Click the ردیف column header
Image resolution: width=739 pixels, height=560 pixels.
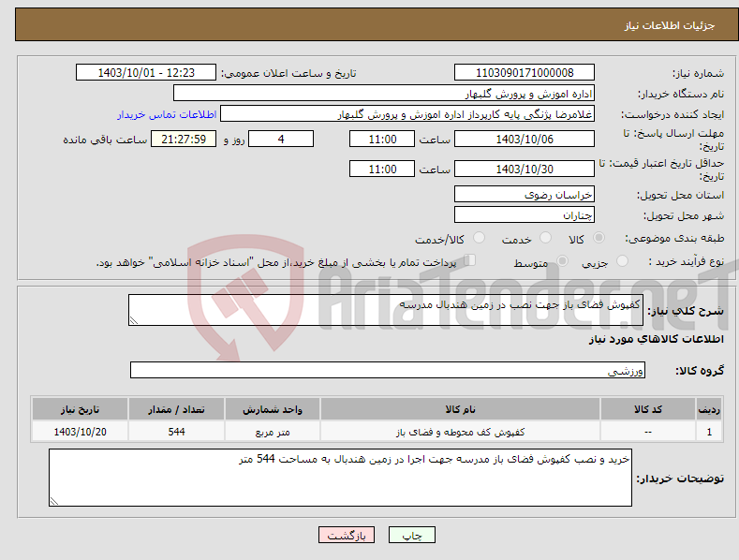[x=709, y=409]
